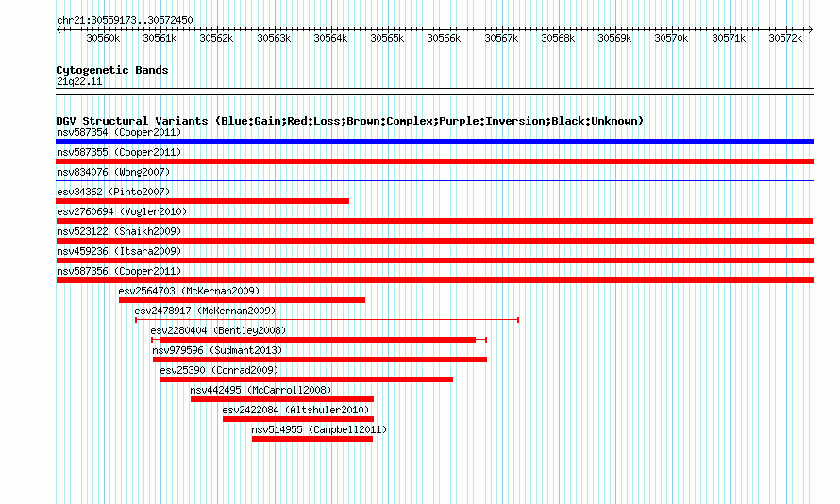Open esv34362 (Pinto2007) variant label
Image resolution: width=840 pixels, height=504 pixels.
click(x=113, y=192)
